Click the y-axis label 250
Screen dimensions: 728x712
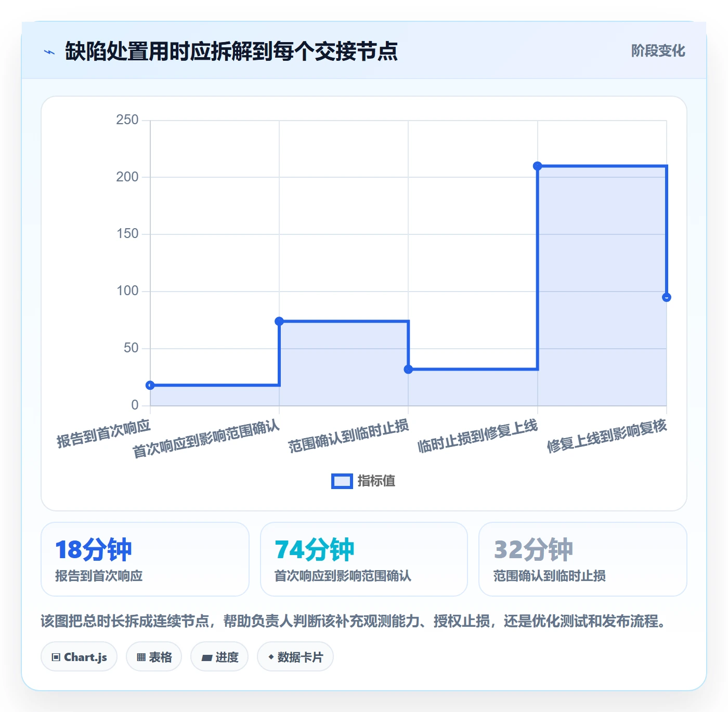pos(127,120)
